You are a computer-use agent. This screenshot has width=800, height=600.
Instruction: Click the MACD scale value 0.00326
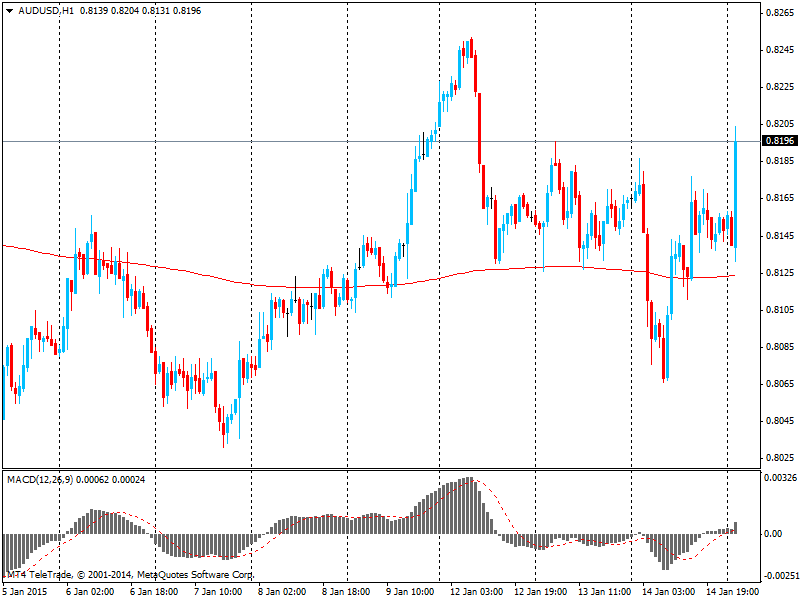click(779, 479)
